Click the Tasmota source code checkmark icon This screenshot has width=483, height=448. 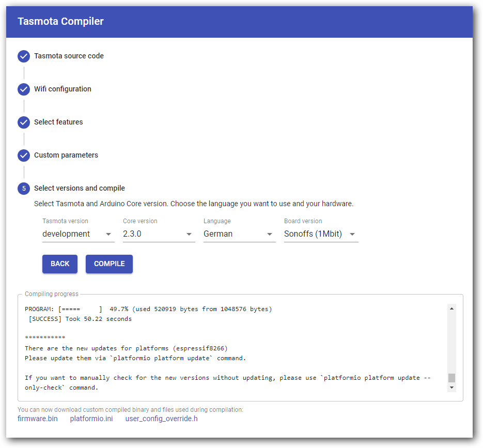point(24,56)
